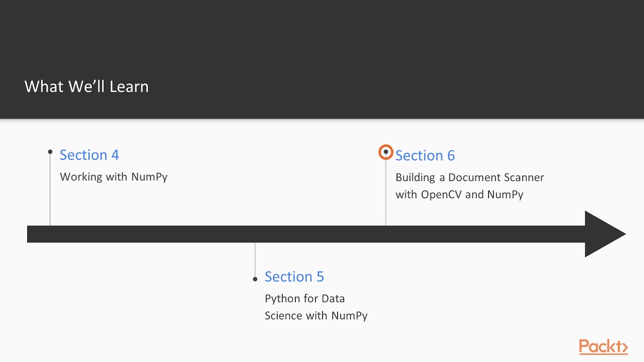Image resolution: width=644 pixels, height=362 pixels.
Task: Click the dark horizontal timeline bar
Action: click(x=302, y=234)
